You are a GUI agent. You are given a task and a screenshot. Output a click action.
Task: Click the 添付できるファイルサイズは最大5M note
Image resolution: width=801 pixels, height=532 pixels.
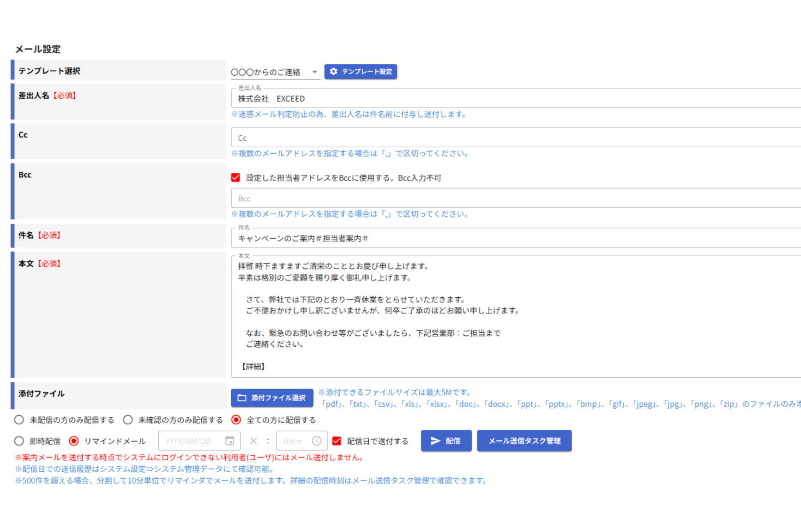(395, 392)
